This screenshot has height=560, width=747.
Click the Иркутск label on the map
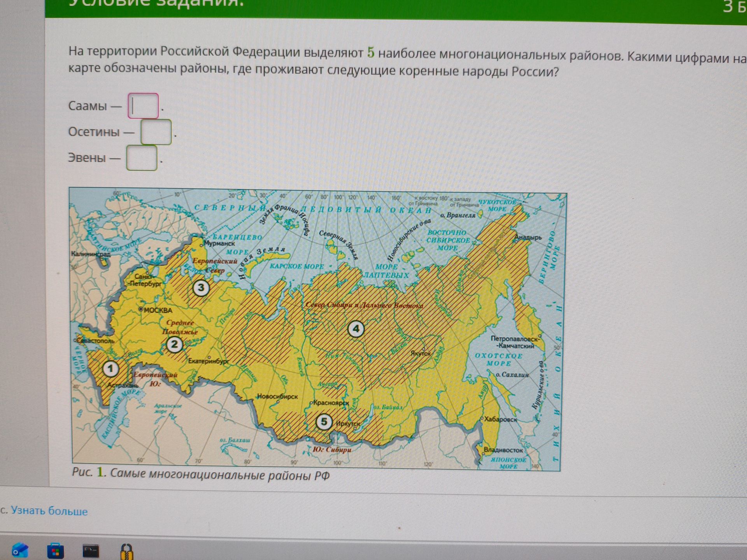[x=348, y=423]
